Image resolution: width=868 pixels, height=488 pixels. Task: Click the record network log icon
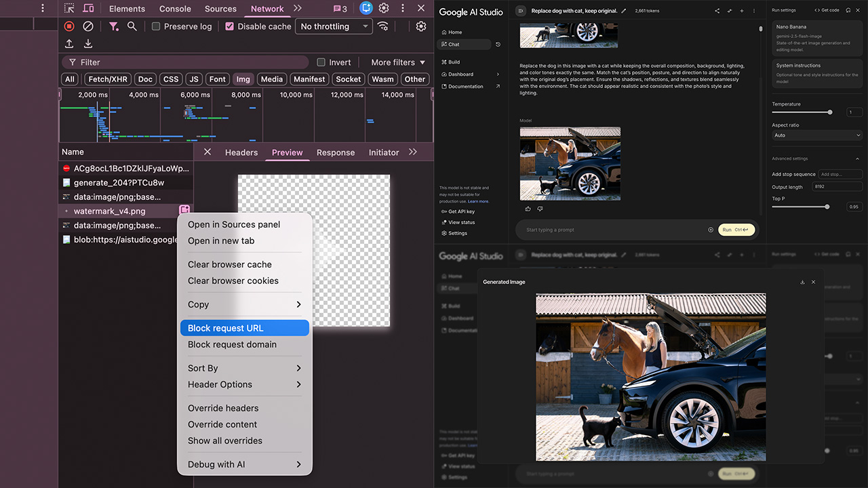(69, 26)
